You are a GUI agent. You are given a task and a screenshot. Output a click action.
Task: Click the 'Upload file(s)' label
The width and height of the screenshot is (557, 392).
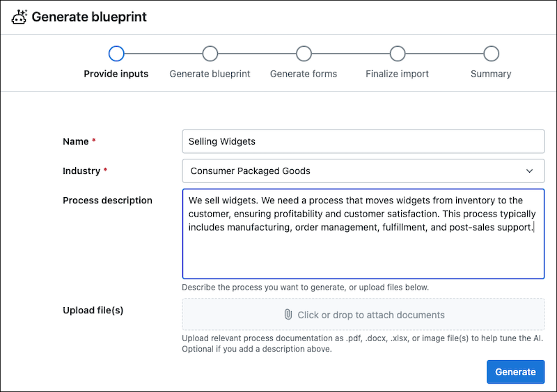[x=93, y=311]
